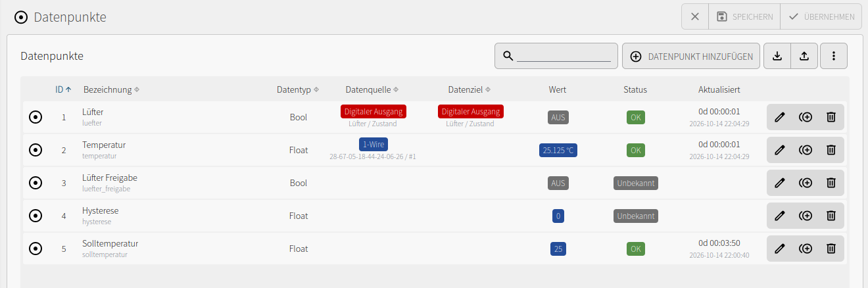Duplicate the Hysterese datapoint
Image resolution: width=868 pixels, height=288 pixels.
[x=806, y=216]
